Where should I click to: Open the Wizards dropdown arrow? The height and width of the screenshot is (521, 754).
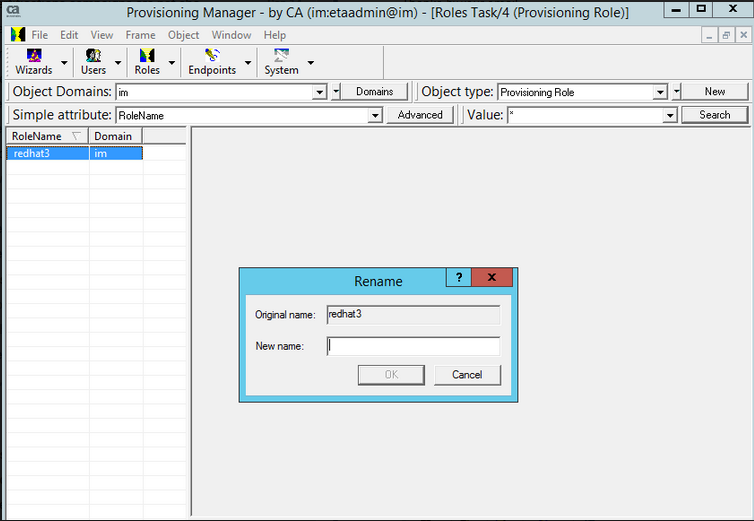pos(65,63)
